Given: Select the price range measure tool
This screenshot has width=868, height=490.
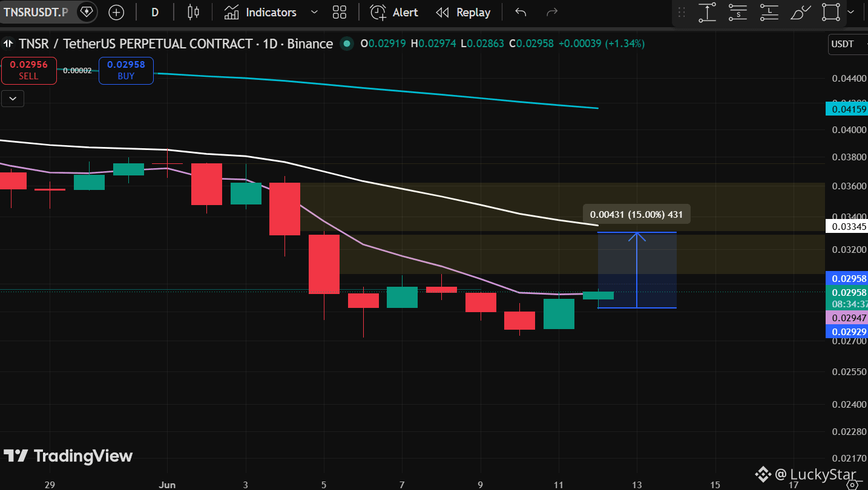Looking at the screenshot, I should point(707,13).
